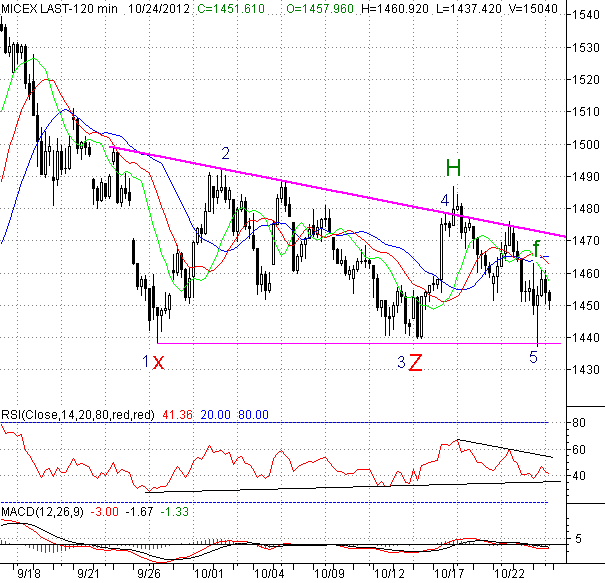Viewport: 605px width, 583px height.
Task: Click the O=1457.960 open value
Action: [320, 8]
